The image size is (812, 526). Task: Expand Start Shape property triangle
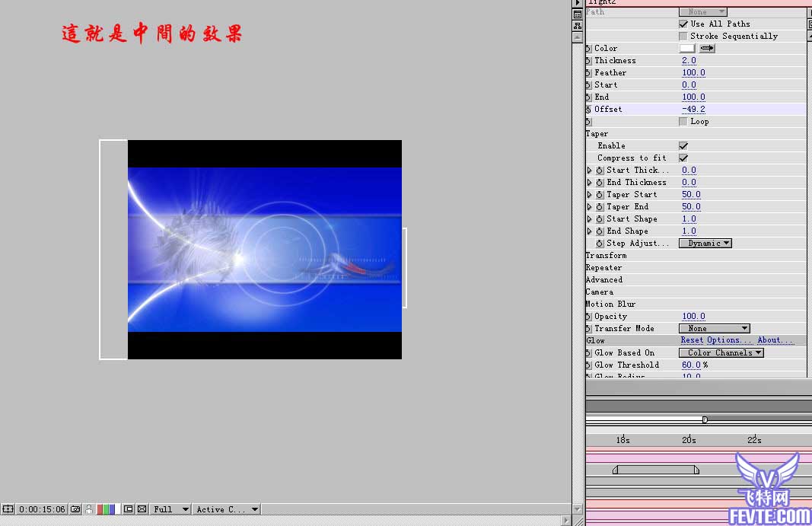coord(589,218)
